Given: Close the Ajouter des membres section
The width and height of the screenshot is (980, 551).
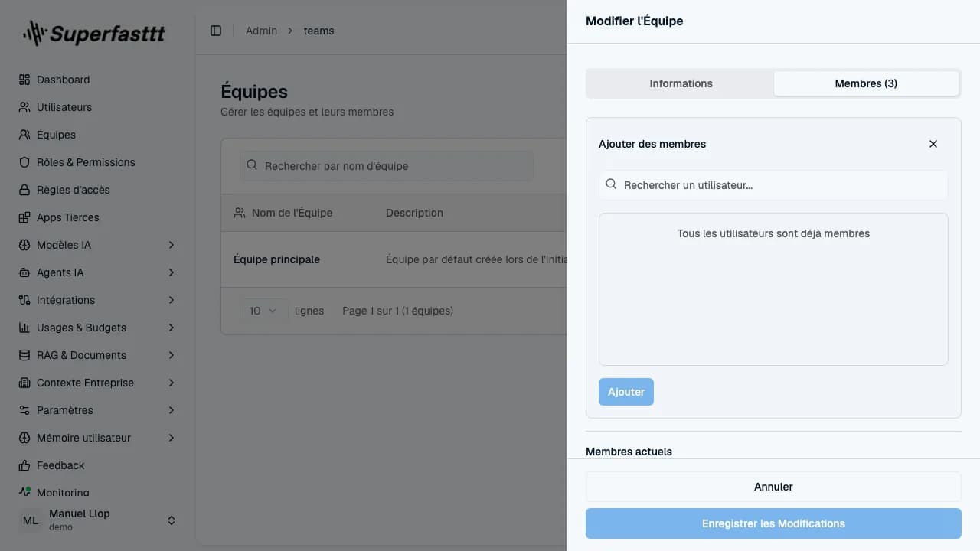Looking at the screenshot, I should tap(933, 144).
